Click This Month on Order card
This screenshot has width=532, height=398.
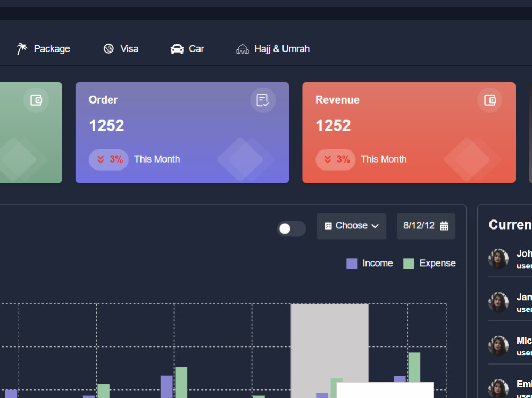click(157, 159)
